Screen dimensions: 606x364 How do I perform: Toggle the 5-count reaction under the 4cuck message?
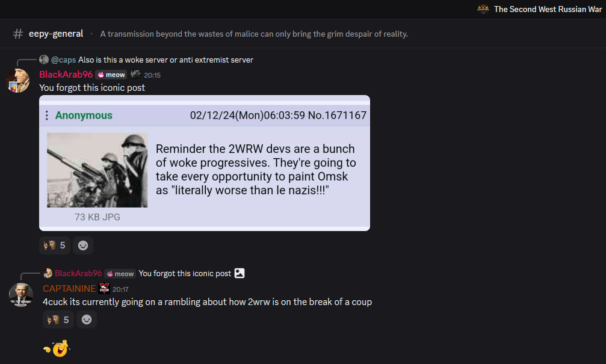(x=58, y=319)
